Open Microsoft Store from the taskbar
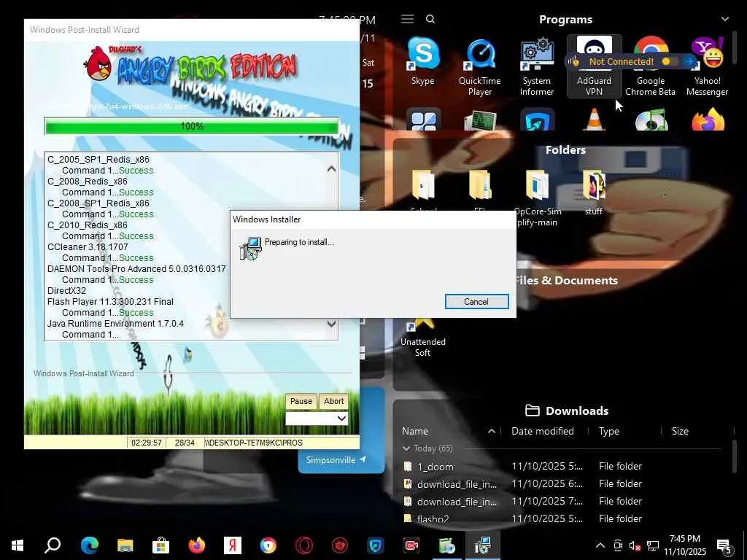This screenshot has width=747, height=560. pyautogui.click(x=161, y=545)
